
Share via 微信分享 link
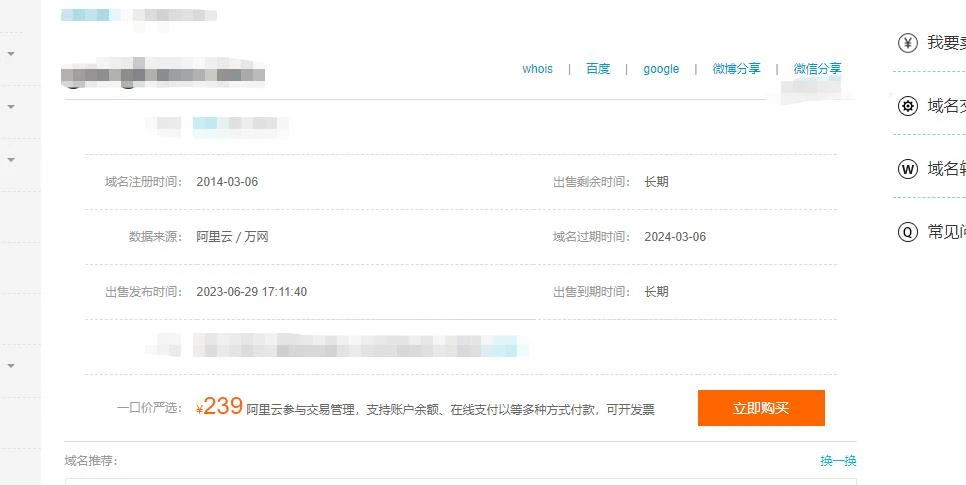coord(817,69)
